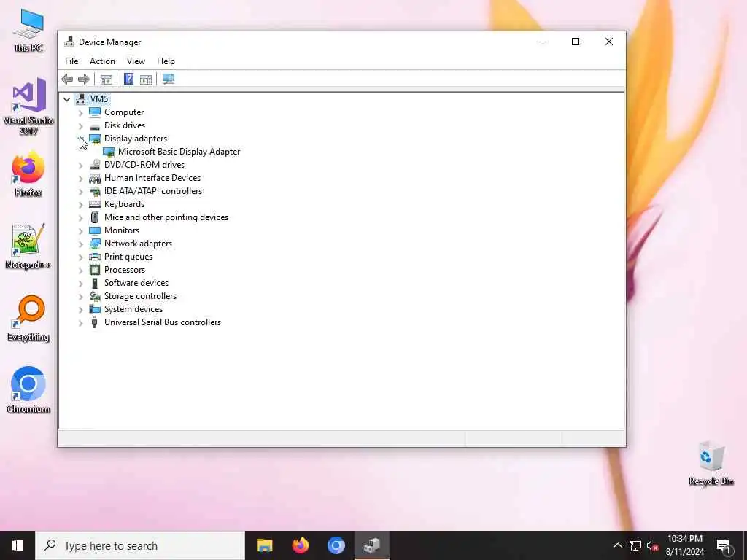Expand the DVD/CD-ROM drives category
747x560 pixels.
pos(80,166)
